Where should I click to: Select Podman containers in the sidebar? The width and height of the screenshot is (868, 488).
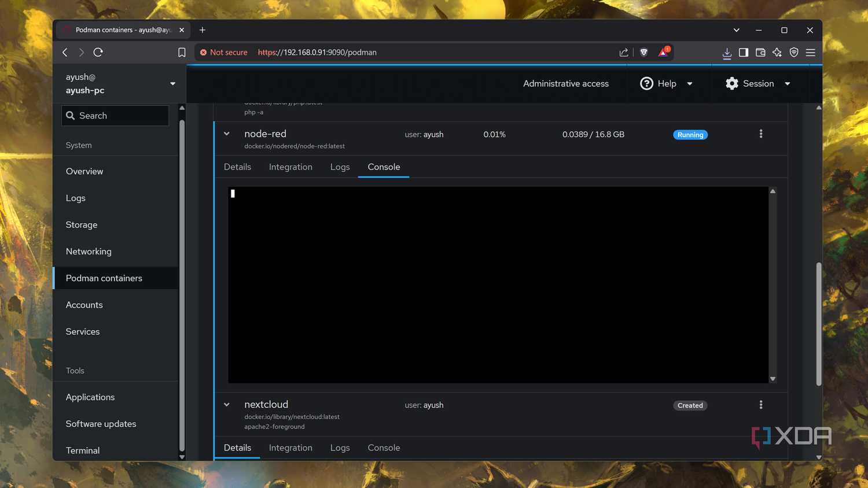[104, 278]
